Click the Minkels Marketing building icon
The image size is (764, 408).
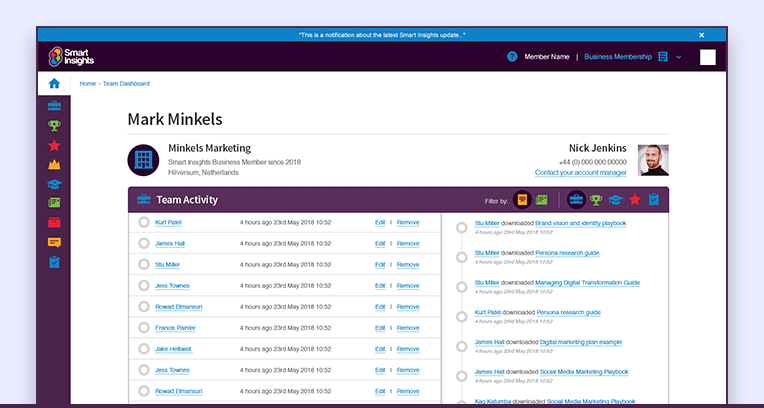[143, 160]
